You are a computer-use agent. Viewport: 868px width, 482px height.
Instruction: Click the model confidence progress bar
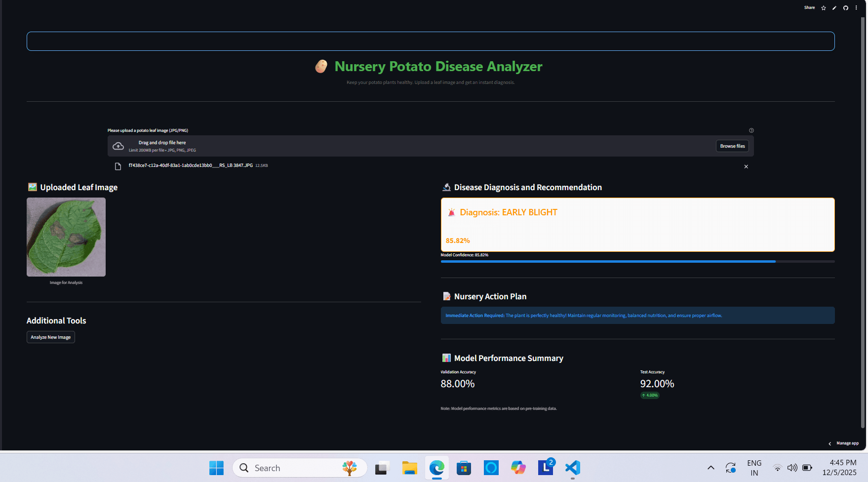[x=637, y=261]
